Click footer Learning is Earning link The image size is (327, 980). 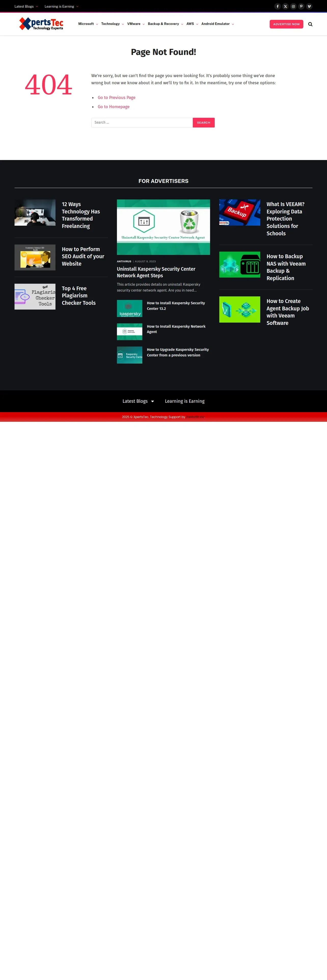(185, 401)
